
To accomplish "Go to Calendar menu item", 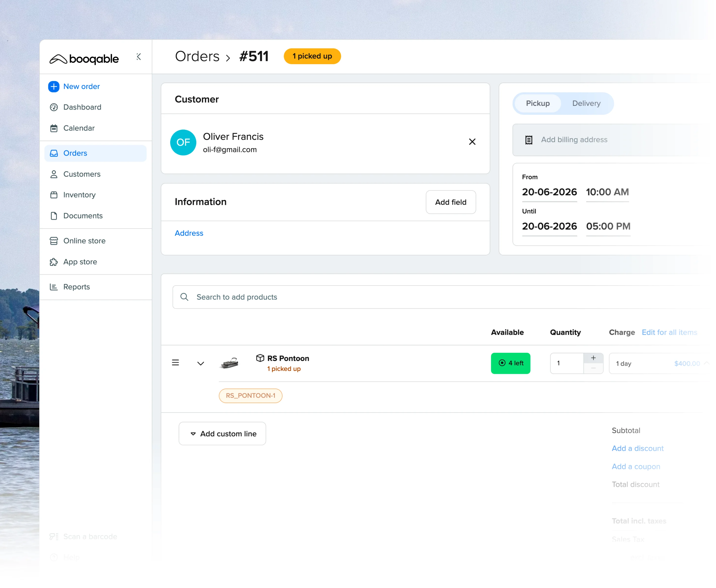I will [79, 128].
